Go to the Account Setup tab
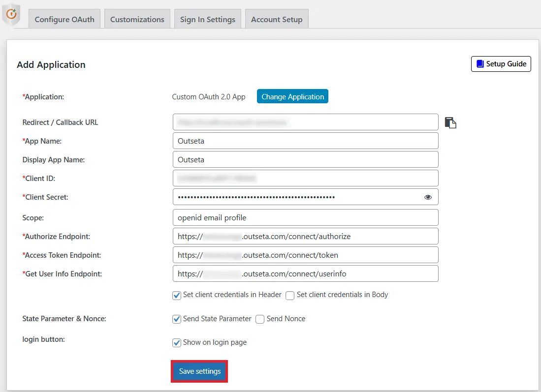 tap(277, 19)
